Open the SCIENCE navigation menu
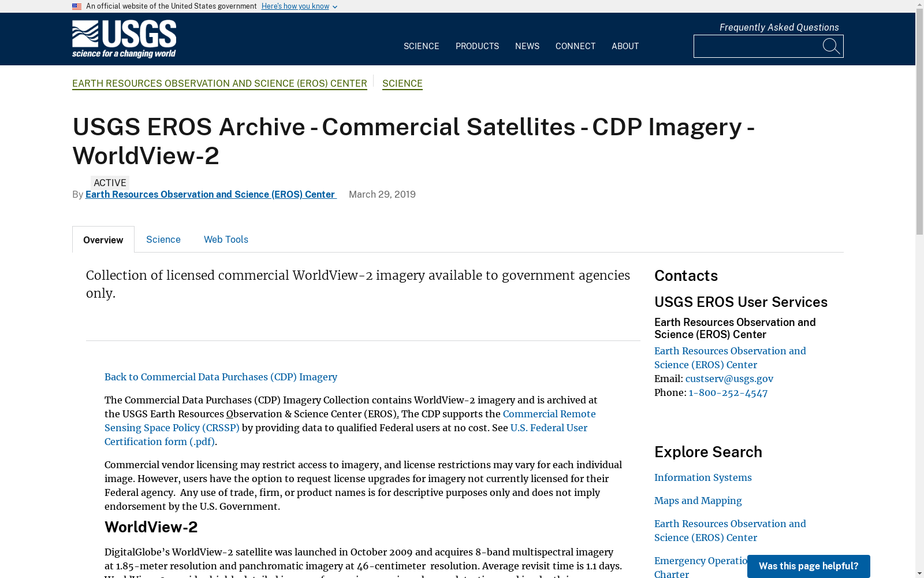The image size is (924, 578). (x=422, y=46)
